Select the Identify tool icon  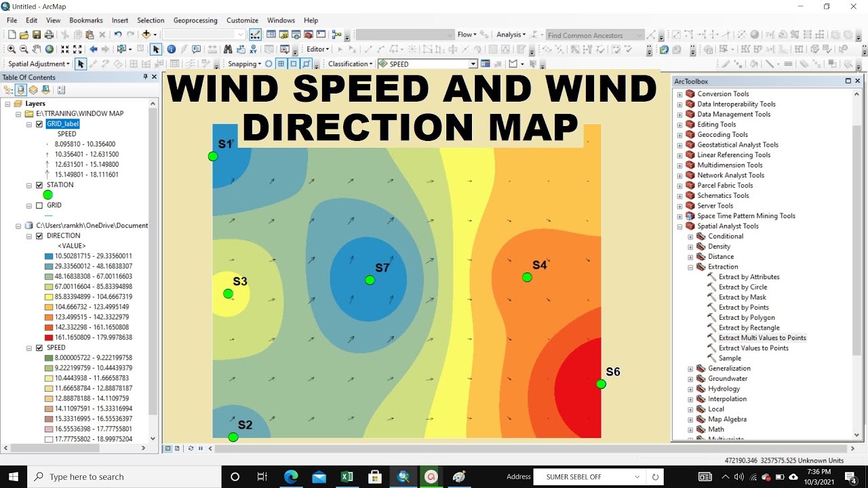pyautogui.click(x=171, y=49)
